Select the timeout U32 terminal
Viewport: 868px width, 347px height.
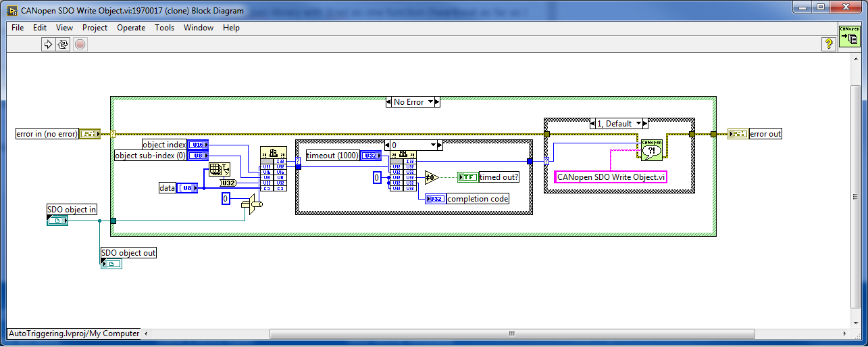(370, 156)
